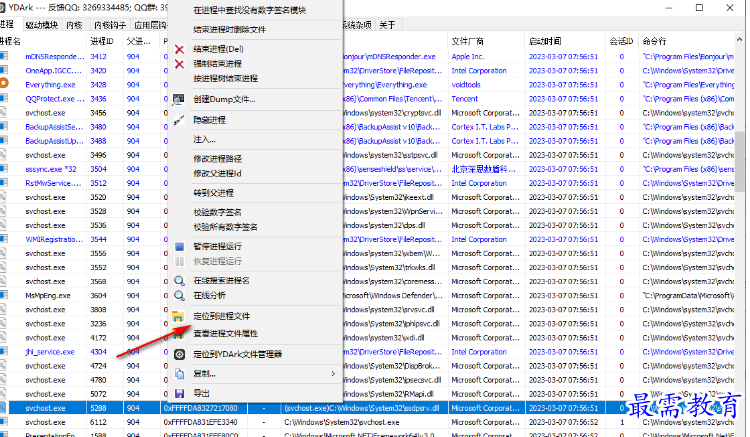Click the Apple Inc. vendor cell
Screen dimensions: 750x437
468,56
